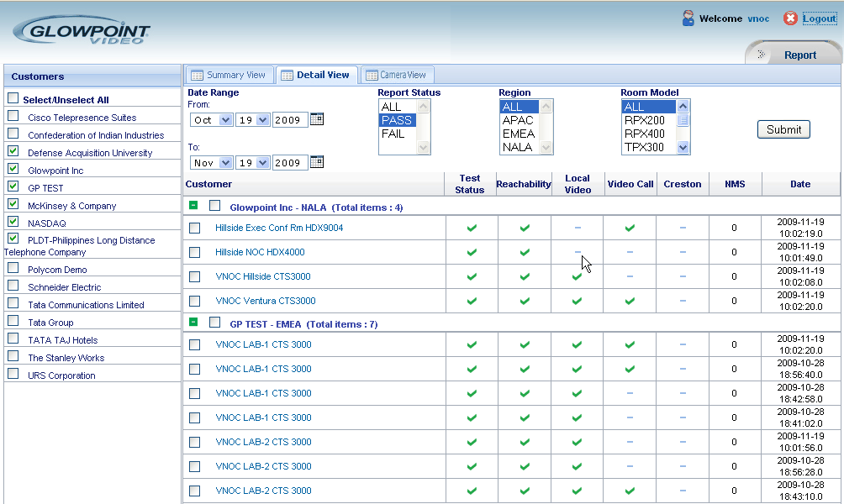
Task: Open the To date calendar picker icon
Action: coord(317,162)
